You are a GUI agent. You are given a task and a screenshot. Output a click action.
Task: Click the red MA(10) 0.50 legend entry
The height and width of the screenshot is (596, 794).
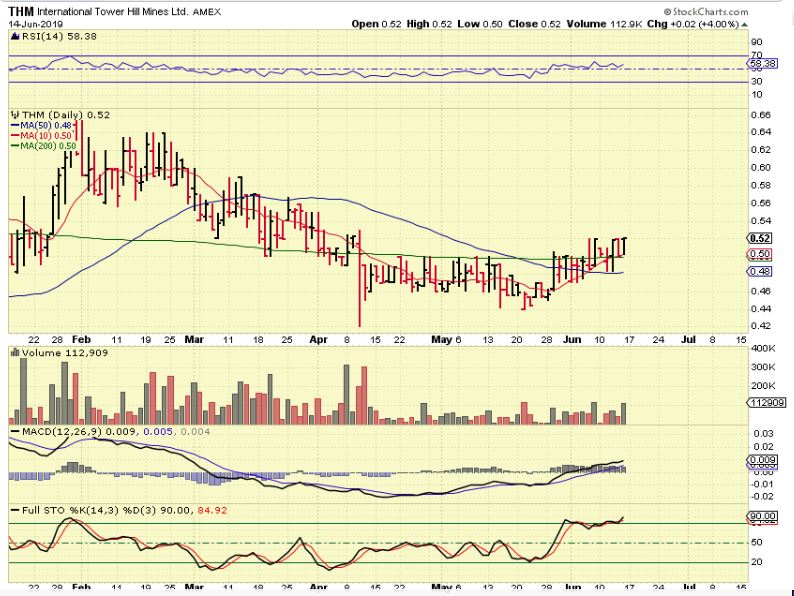[x=42, y=136]
